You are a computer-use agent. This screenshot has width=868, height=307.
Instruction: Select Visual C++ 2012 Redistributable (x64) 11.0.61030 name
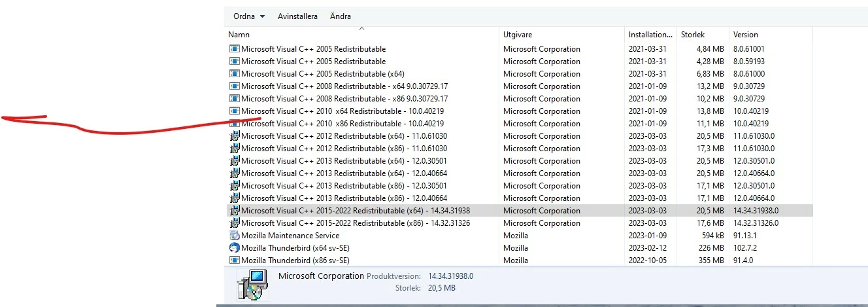[344, 136]
